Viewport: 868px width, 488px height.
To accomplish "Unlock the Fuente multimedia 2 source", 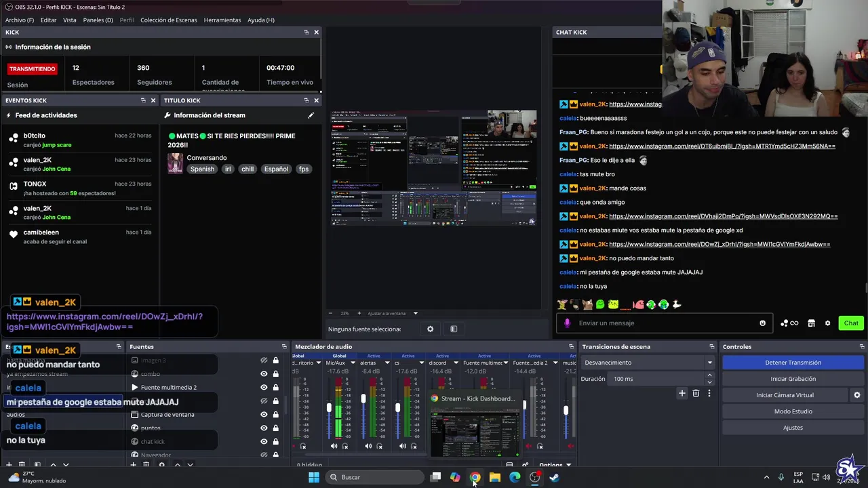I will coord(275,388).
